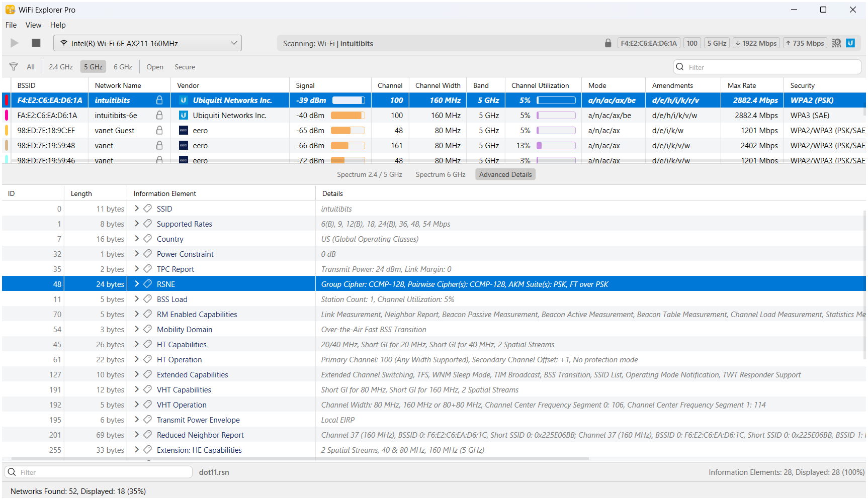The height and width of the screenshot is (500, 868).
Task: Click the tag icon next to Reduced Neighbor Report
Action: point(148,435)
